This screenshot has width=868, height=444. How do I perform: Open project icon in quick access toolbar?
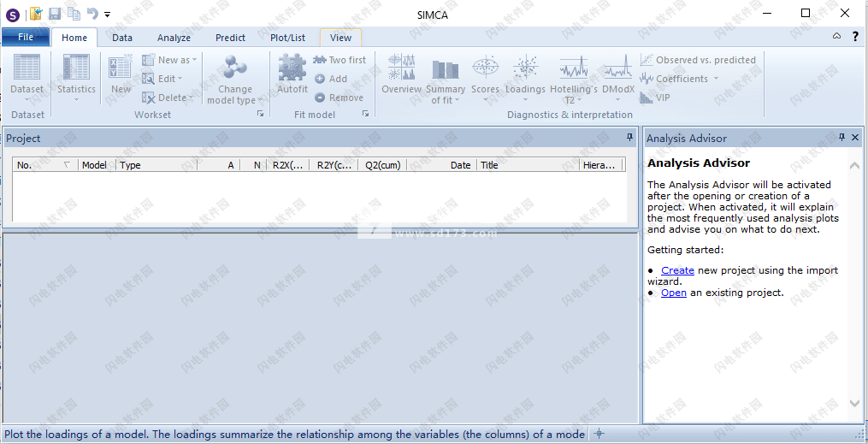point(36,14)
